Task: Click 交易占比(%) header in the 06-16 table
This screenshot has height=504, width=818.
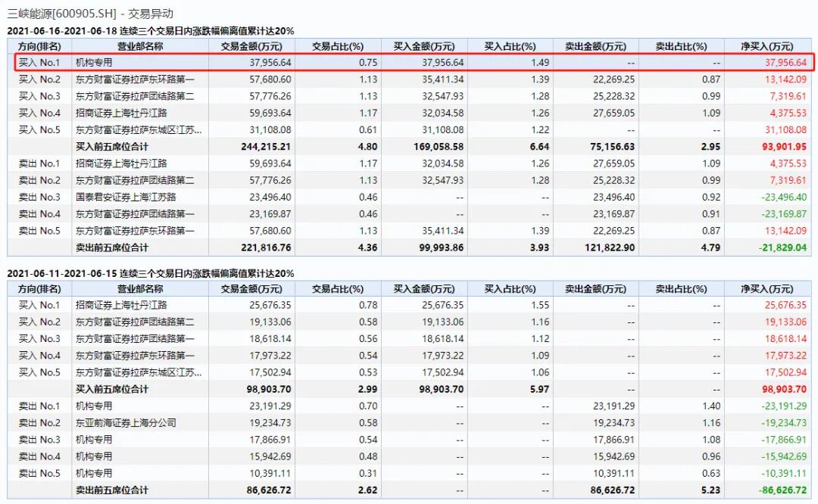Action: click(x=338, y=46)
